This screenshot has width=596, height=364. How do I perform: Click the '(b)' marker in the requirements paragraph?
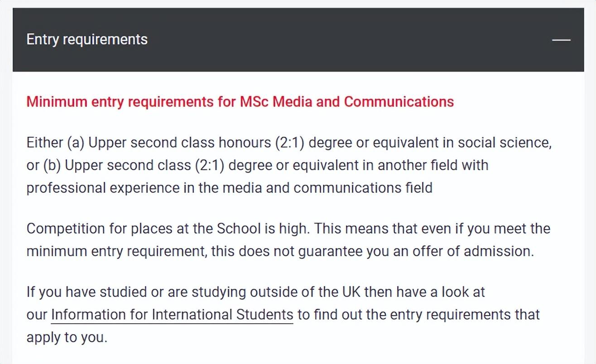pyautogui.click(x=52, y=165)
